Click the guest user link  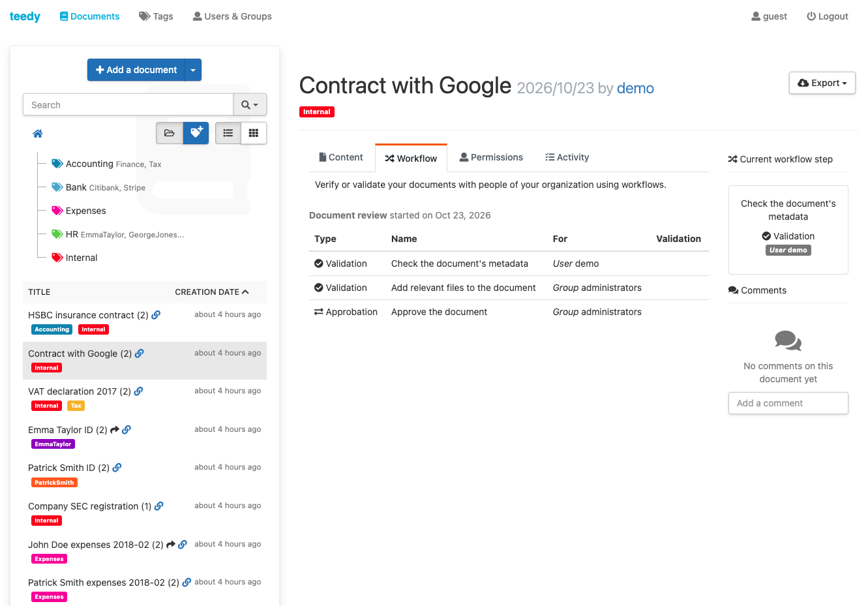(x=769, y=16)
